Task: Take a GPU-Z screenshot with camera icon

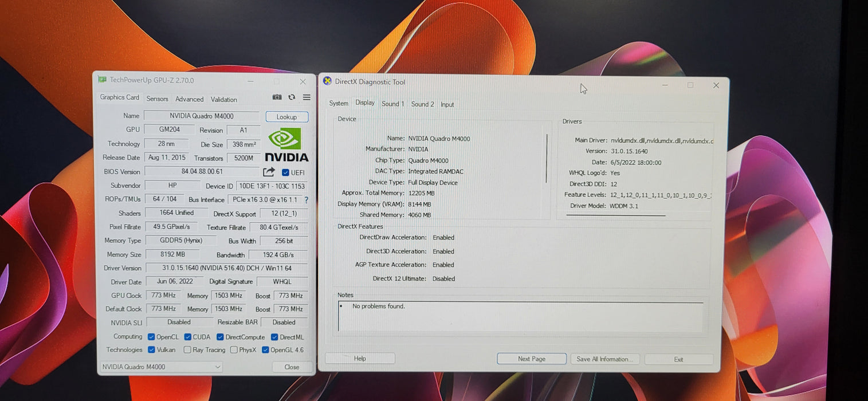Action: (x=277, y=97)
